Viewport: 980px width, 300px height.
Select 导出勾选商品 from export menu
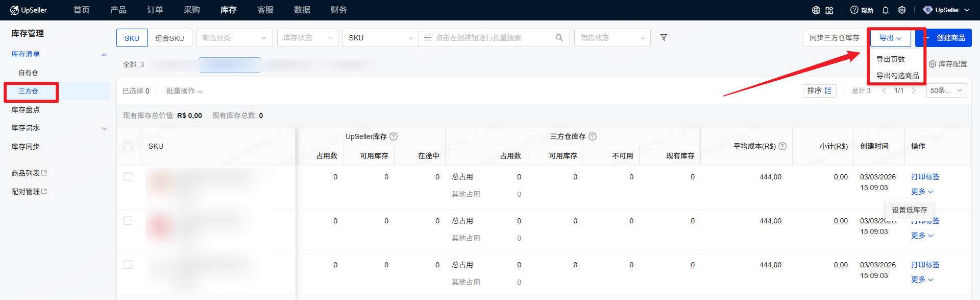[897, 76]
